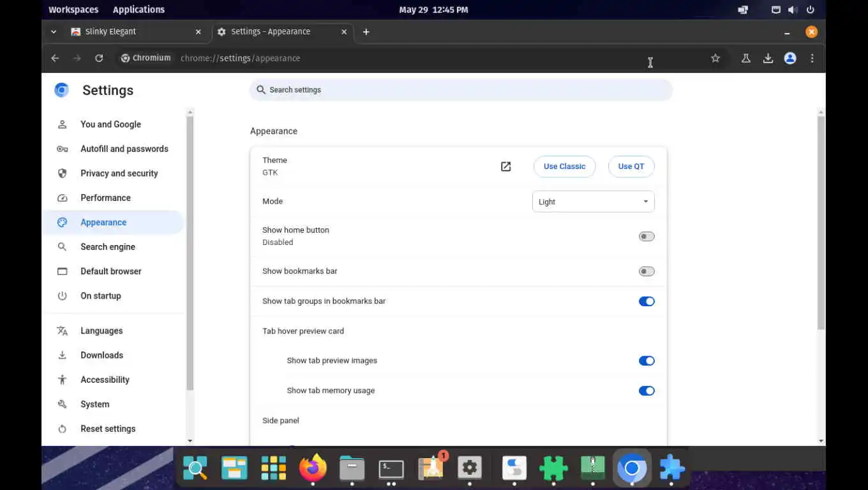Open the toggle switches app in dock

tap(514, 468)
